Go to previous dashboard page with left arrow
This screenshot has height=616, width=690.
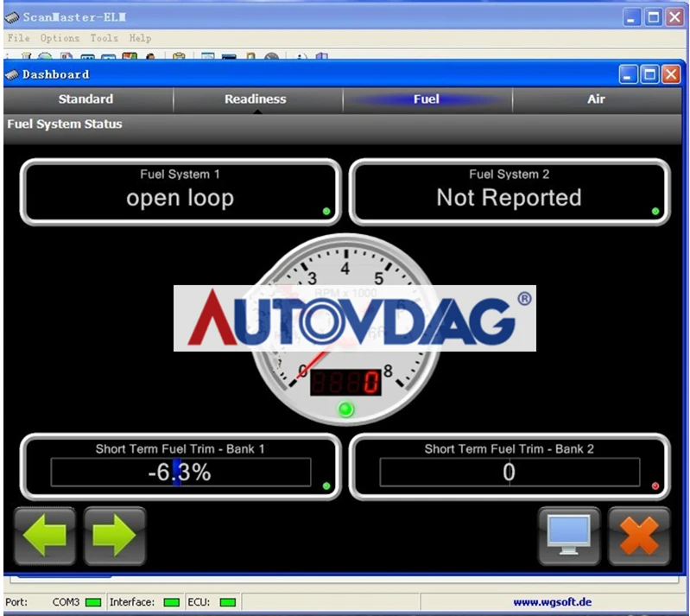coord(45,536)
